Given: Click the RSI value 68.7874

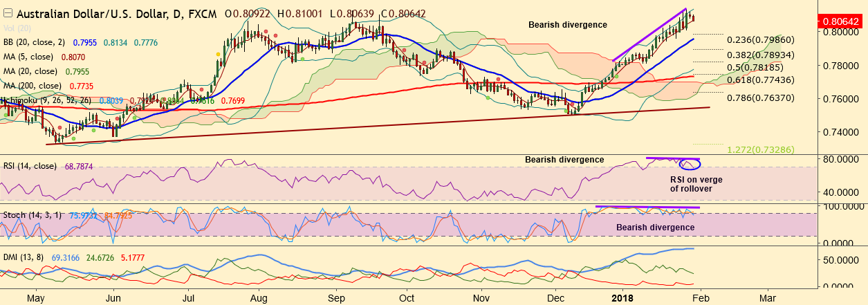Looking at the screenshot, I should click(x=79, y=167).
